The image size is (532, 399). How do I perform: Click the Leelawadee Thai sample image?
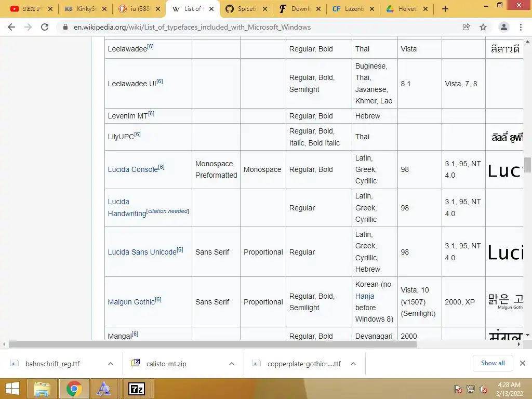[x=505, y=49]
